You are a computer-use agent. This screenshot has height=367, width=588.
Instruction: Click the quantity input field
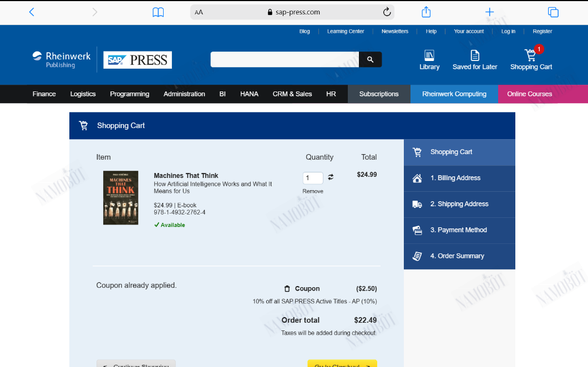pos(313,178)
